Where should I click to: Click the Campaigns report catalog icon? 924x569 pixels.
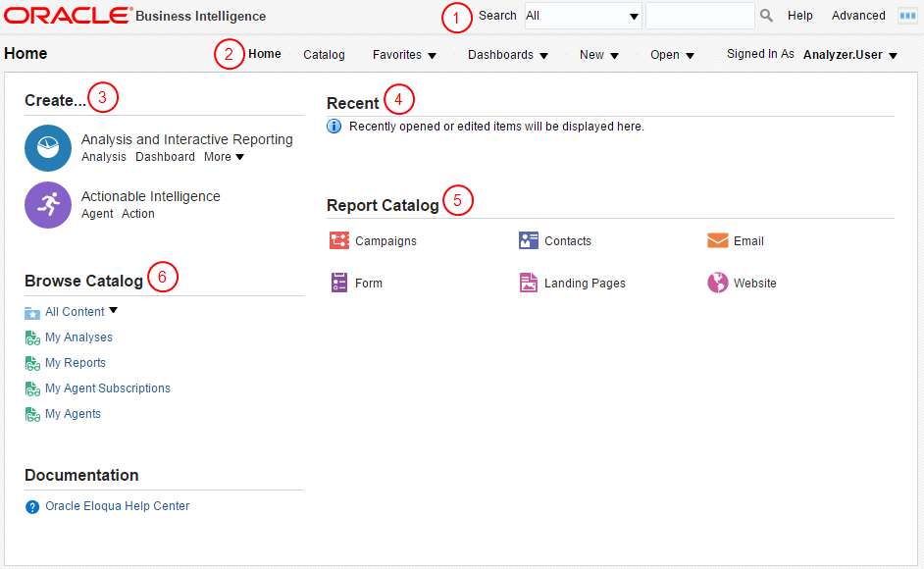click(x=339, y=240)
